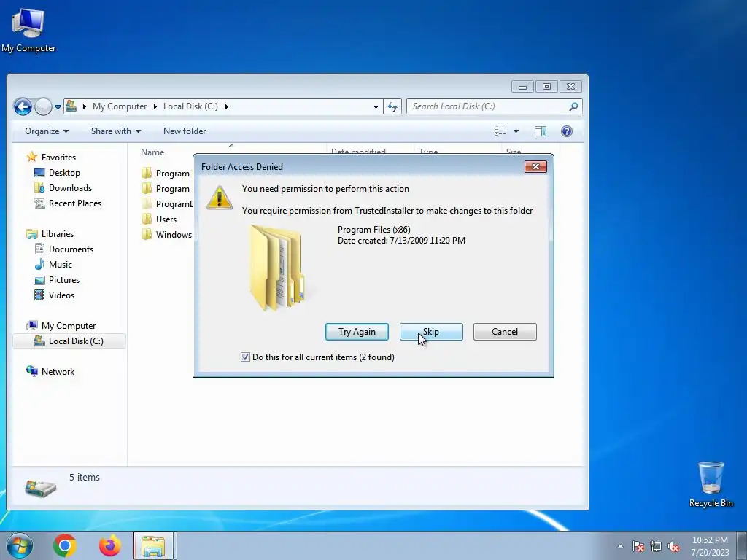Select the Recycle Bin desktop icon
The image size is (747, 560).
711,484
